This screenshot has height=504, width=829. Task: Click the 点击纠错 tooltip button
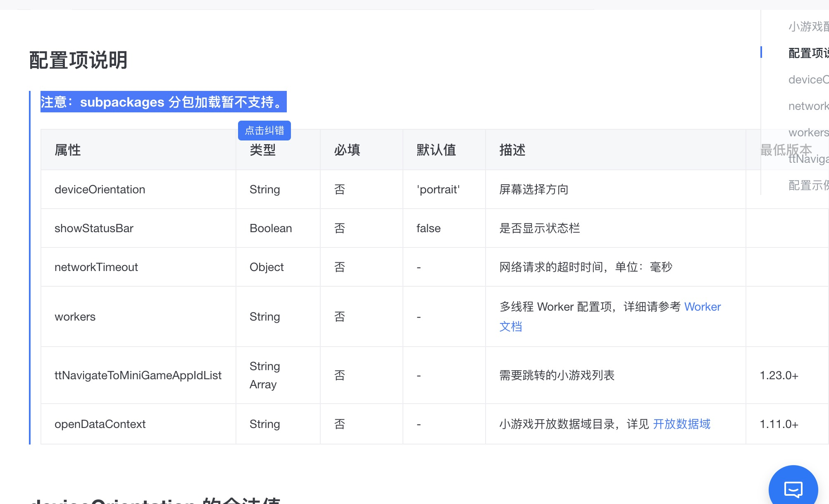264,131
